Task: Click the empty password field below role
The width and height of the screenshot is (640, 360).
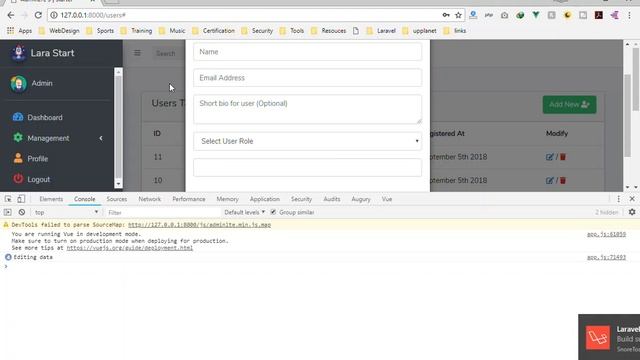Action: (x=307, y=168)
